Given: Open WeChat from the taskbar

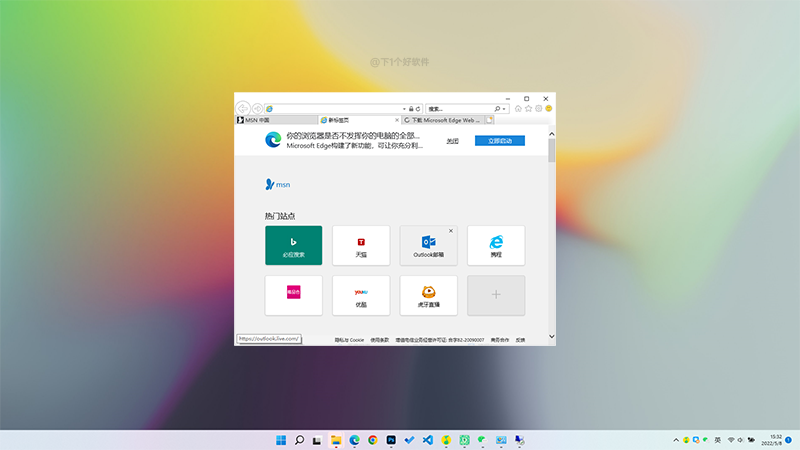Looking at the screenshot, I should coord(482,440).
